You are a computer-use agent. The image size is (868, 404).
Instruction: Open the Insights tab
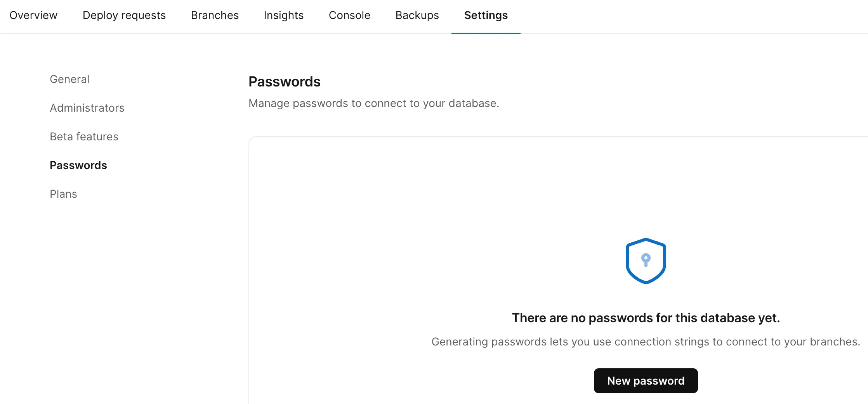pos(283,16)
